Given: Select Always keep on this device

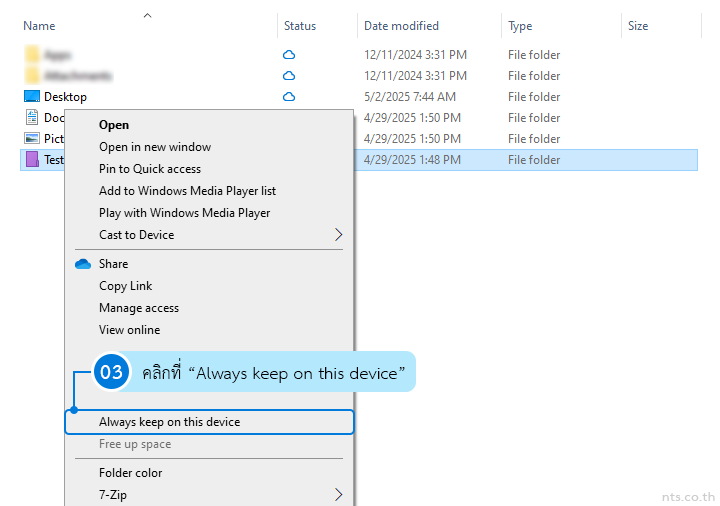Looking at the screenshot, I should 209,422.
